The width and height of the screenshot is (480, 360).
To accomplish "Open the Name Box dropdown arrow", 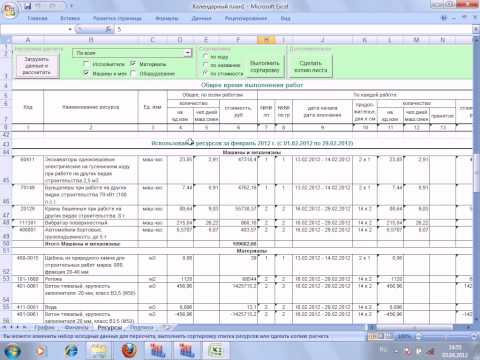I will pos(70,29).
